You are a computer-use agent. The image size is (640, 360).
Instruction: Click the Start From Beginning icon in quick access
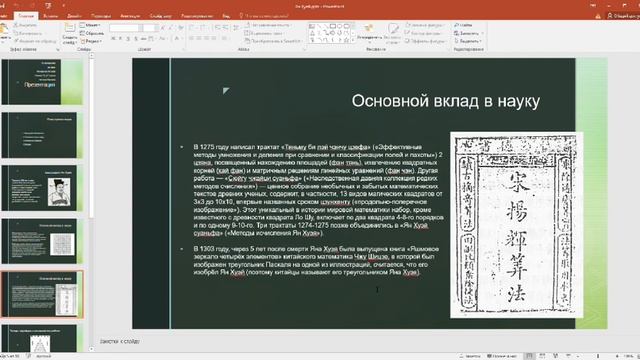coord(48,6)
